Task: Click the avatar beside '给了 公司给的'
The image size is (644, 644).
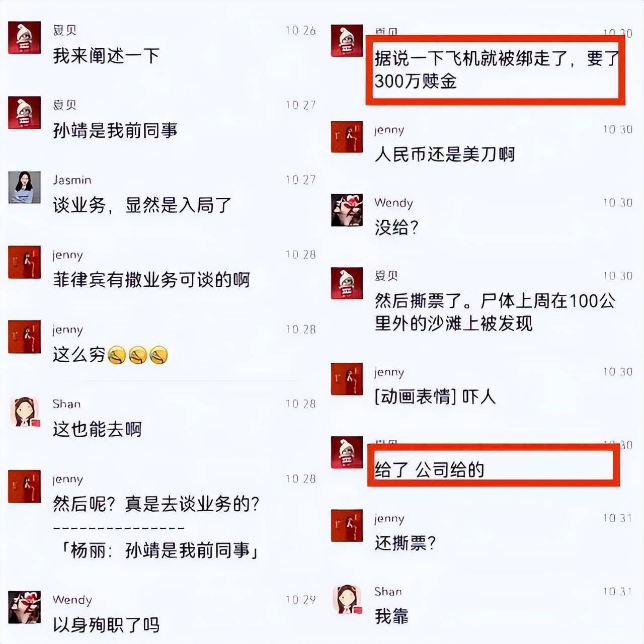Action: (x=347, y=452)
